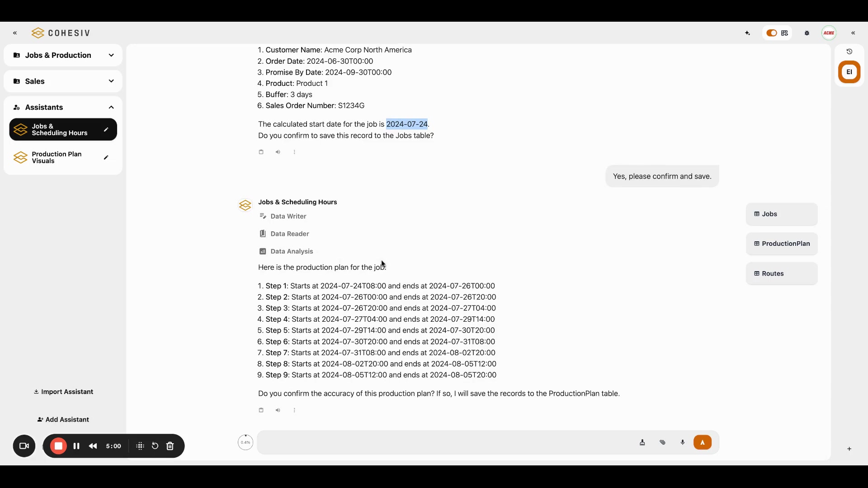
Task: Click the 5:00 recording timer
Action: coord(113,446)
